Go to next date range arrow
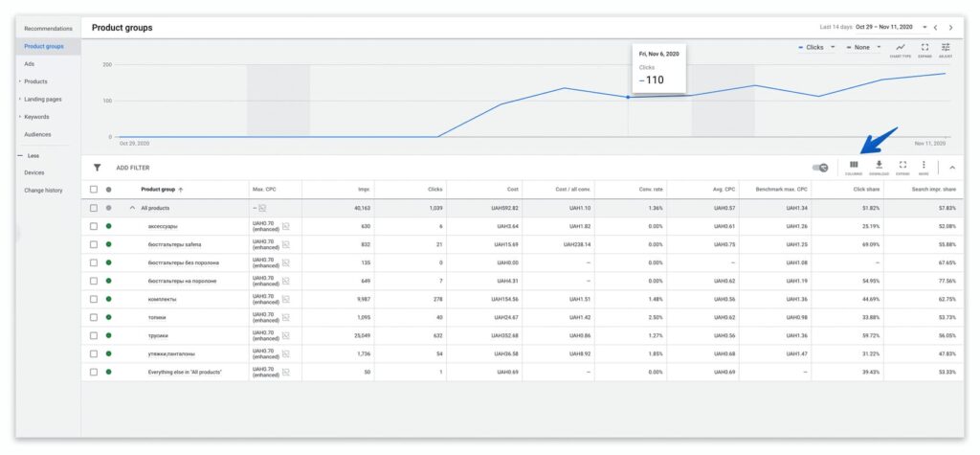 tap(950, 28)
